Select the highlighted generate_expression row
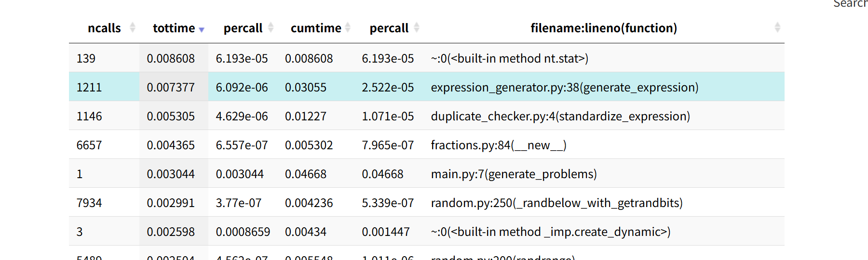The image size is (868, 260). 564,87
